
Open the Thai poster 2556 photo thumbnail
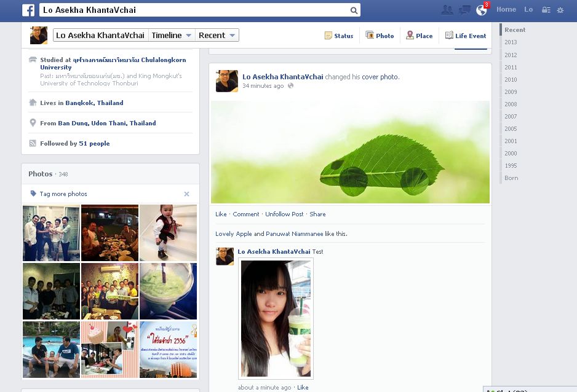point(168,350)
